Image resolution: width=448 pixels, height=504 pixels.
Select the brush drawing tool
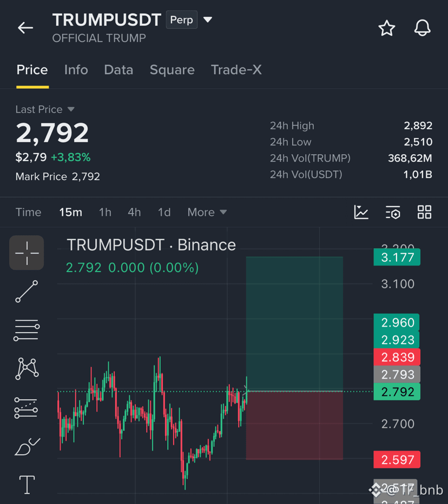tap(28, 447)
